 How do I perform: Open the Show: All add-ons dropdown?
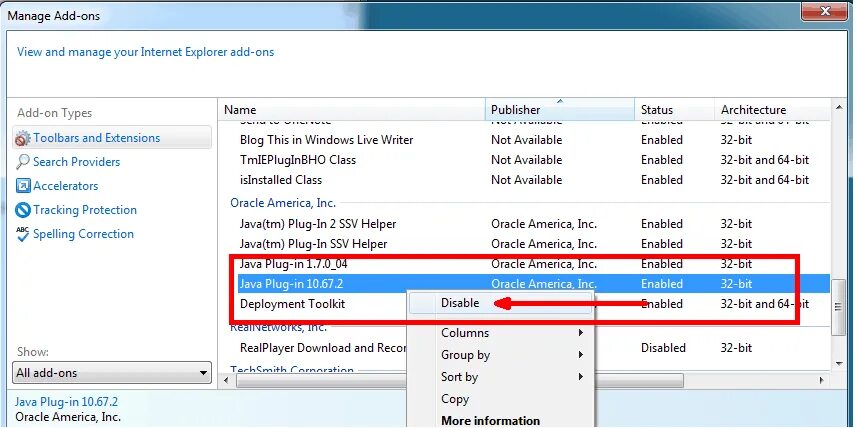(x=111, y=373)
